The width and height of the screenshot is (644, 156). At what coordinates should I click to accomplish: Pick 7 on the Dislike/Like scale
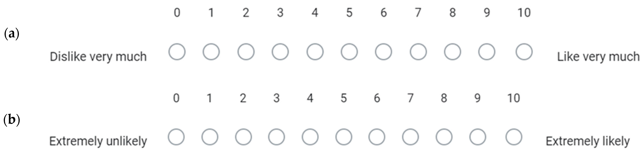click(418, 52)
